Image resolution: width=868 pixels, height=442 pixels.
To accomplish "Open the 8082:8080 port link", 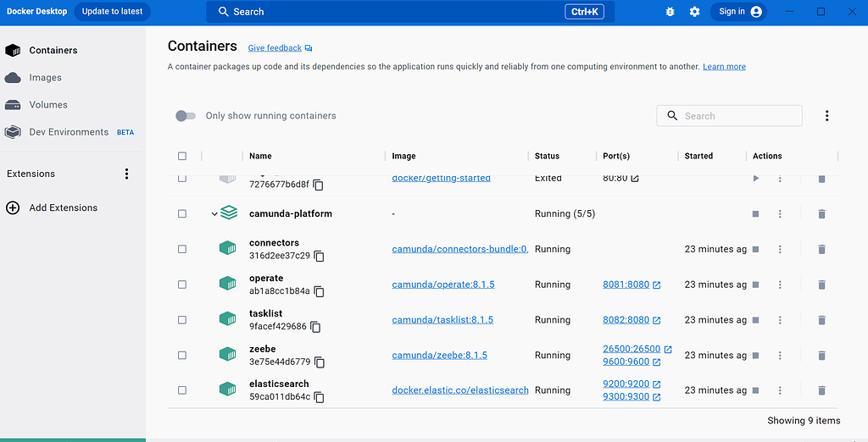I will coord(626,320).
